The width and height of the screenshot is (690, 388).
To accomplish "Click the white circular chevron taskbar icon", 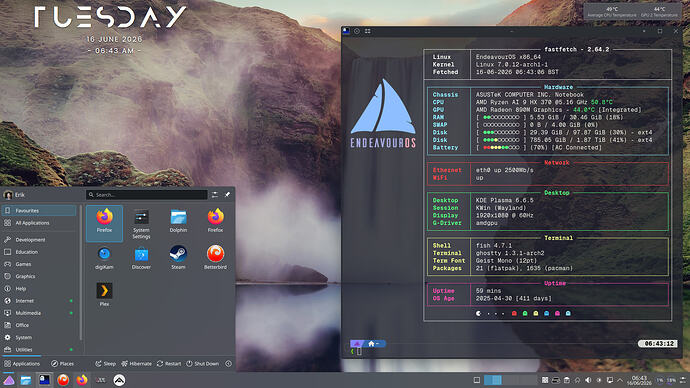I will coord(119,380).
